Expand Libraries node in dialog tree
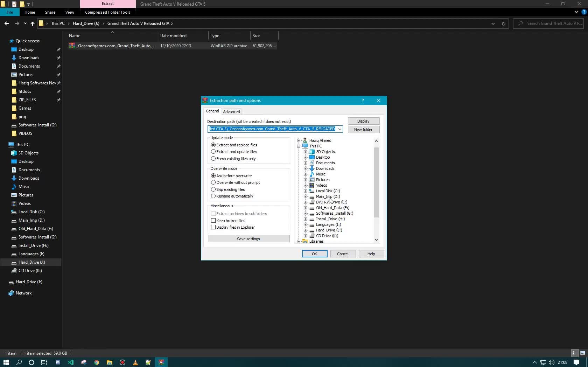The width and height of the screenshot is (588, 367). pyautogui.click(x=299, y=241)
